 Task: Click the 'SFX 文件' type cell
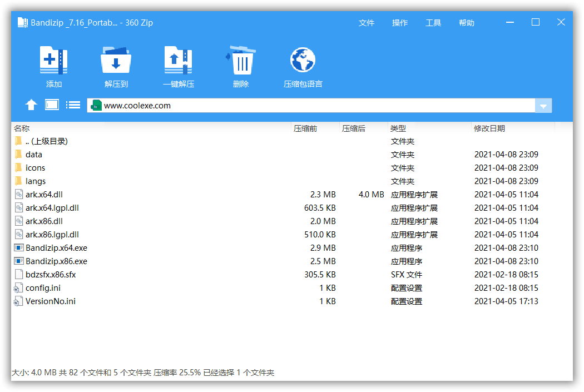click(407, 275)
